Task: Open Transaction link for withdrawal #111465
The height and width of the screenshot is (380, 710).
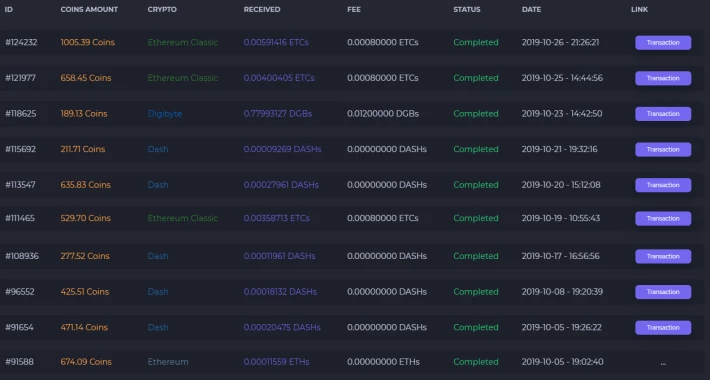Action: pyautogui.click(x=663, y=218)
